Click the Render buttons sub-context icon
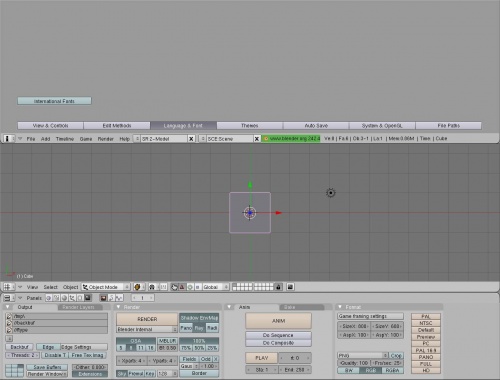 [103, 298]
